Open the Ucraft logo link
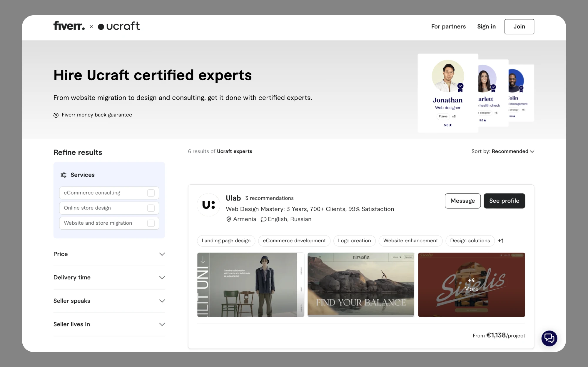Screen dimensions: 588x367 pyautogui.click(x=119, y=26)
